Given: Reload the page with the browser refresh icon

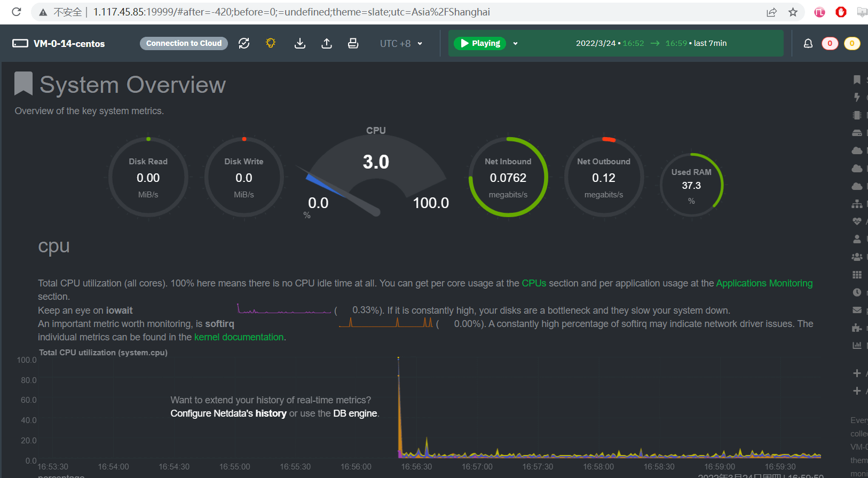Looking at the screenshot, I should [17, 12].
